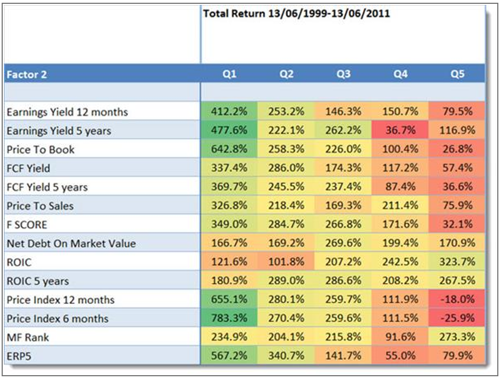The height and width of the screenshot is (378, 500).
Task: Select the Net Debt On Market Value label
Action: click(x=71, y=243)
